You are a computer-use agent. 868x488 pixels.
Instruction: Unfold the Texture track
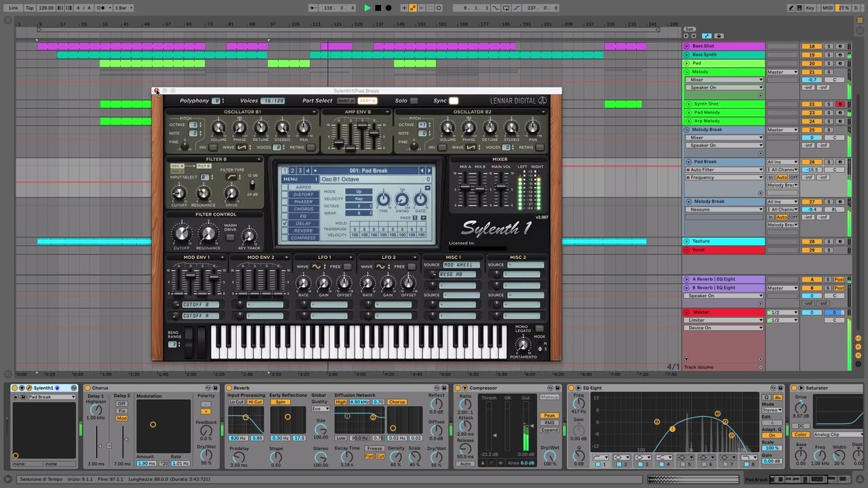pos(687,241)
